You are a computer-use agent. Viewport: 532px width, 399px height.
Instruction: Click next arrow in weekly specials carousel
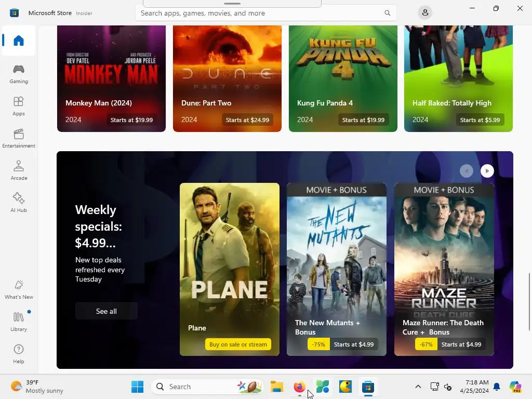[487, 170]
